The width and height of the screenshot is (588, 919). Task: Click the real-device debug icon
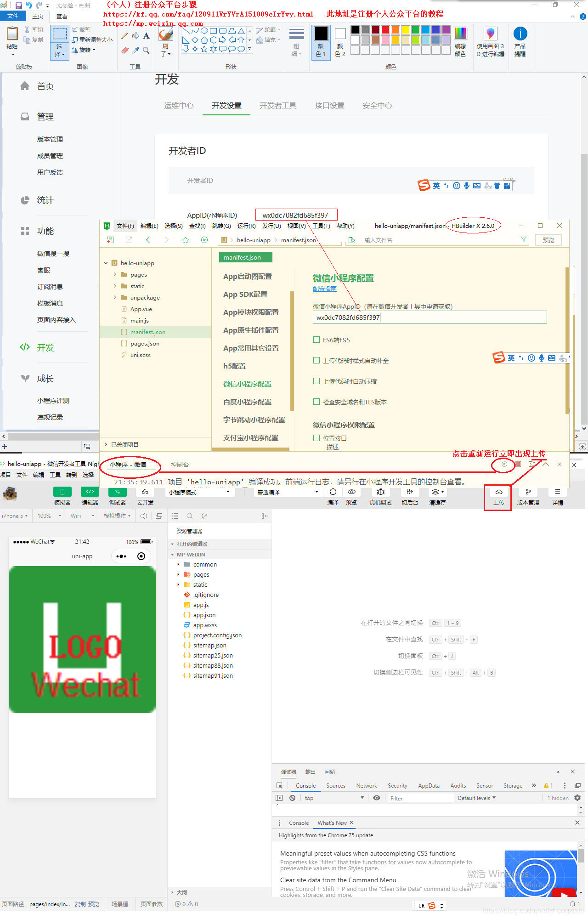point(381,492)
